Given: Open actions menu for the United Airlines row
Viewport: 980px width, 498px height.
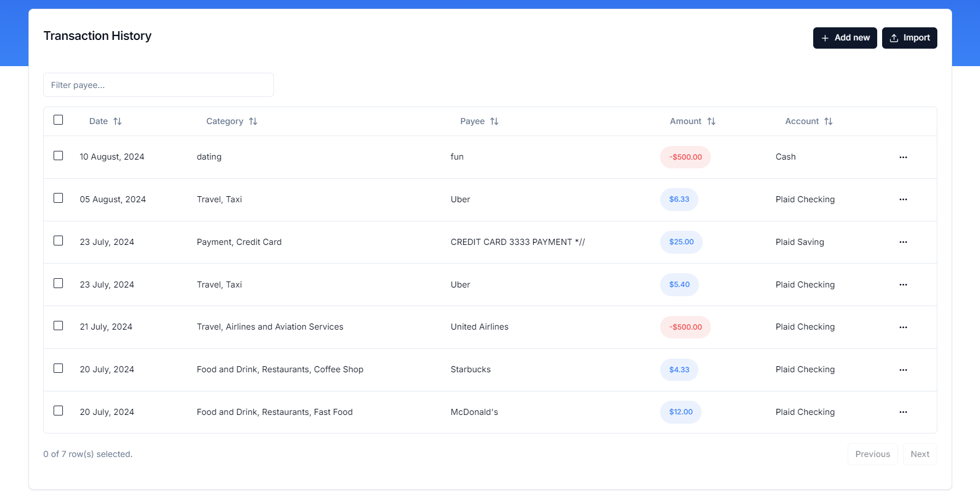Looking at the screenshot, I should [x=903, y=327].
